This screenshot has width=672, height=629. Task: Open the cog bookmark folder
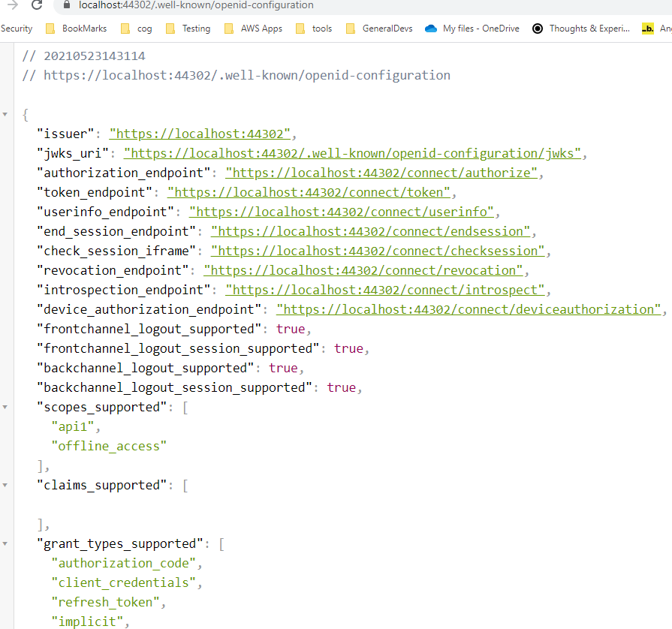(137, 29)
